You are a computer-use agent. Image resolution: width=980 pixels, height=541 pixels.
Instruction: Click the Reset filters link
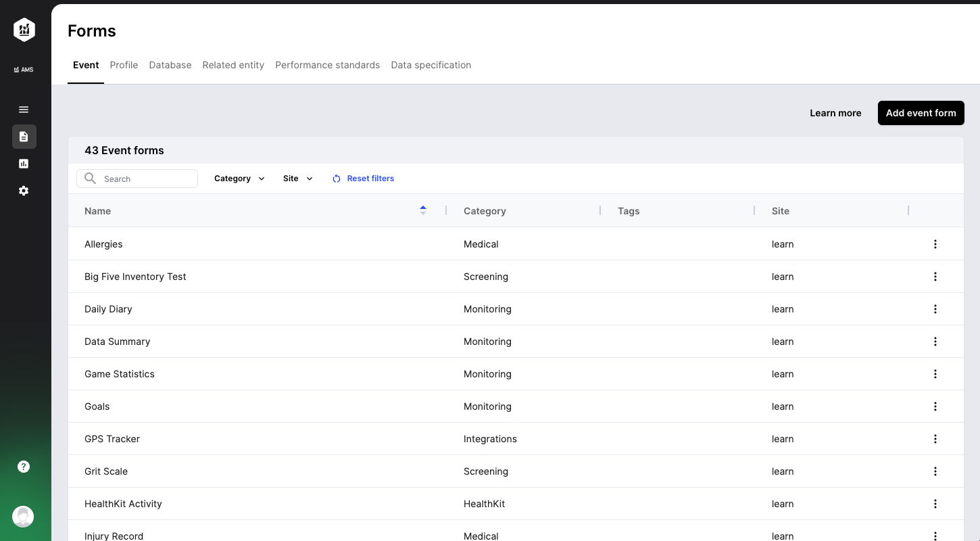[370, 178]
